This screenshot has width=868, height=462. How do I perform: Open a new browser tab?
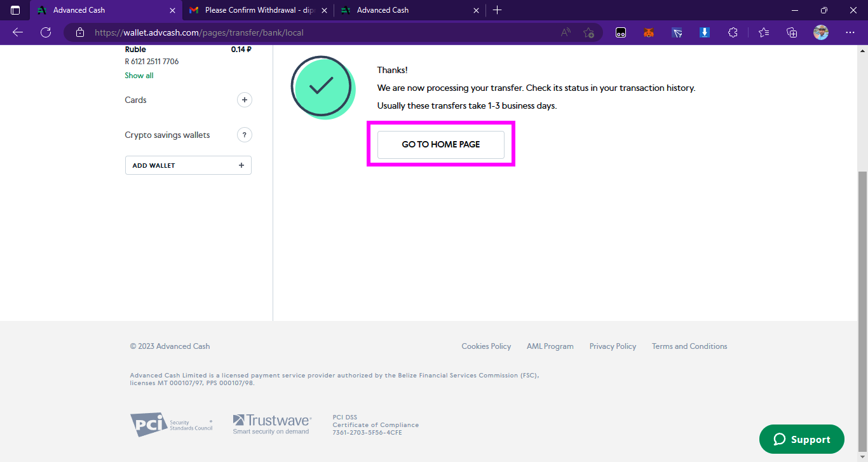497,10
